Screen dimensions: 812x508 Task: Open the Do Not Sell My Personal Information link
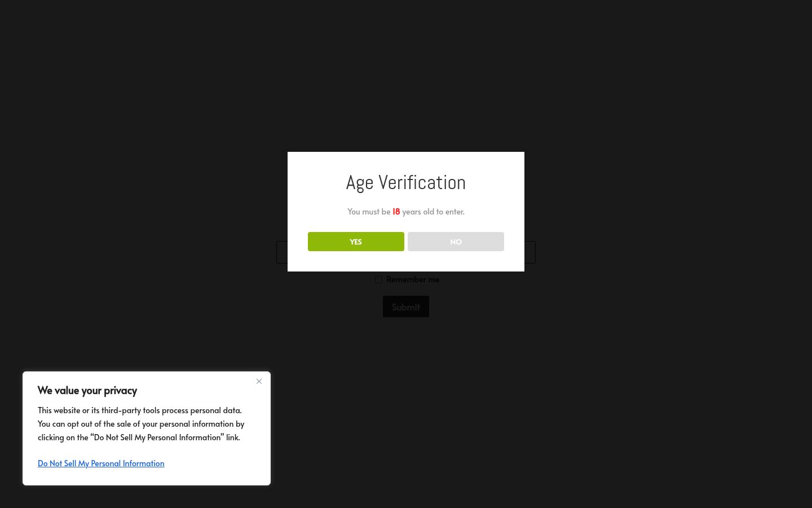(101, 463)
